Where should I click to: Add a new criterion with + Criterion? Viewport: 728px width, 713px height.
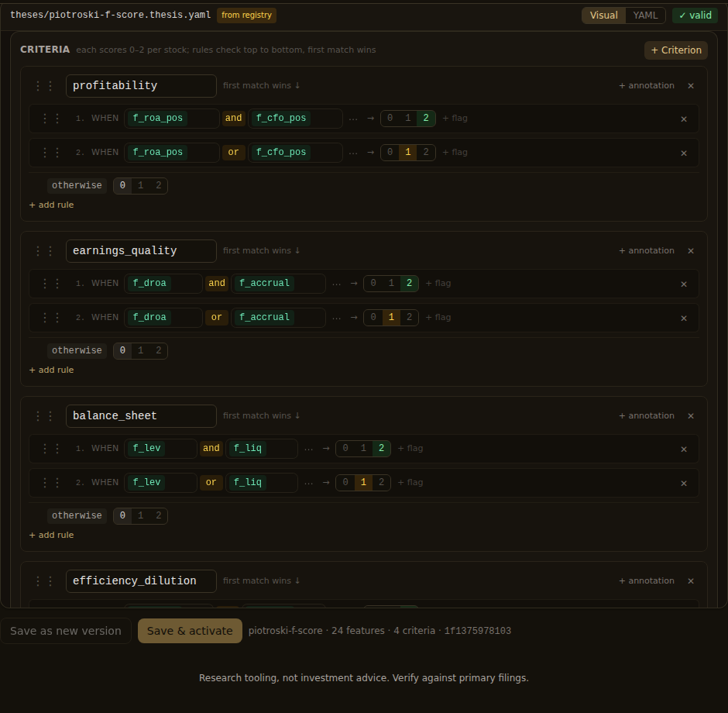click(x=676, y=50)
